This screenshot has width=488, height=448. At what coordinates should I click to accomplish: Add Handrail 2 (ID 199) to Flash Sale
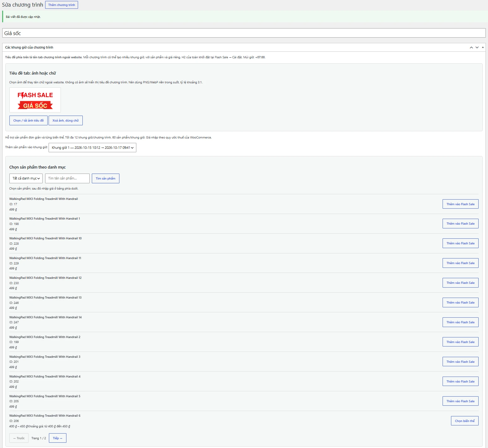460,342
